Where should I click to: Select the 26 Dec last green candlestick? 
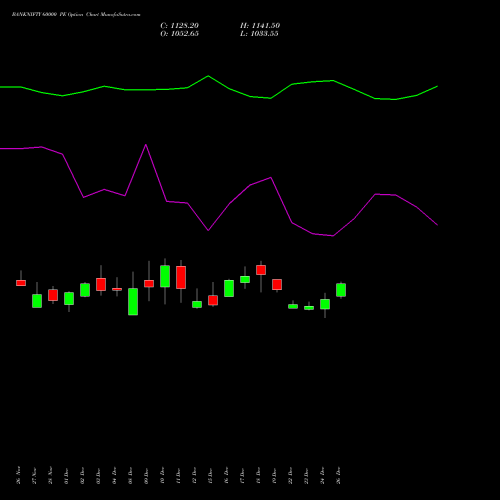pos(341,290)
